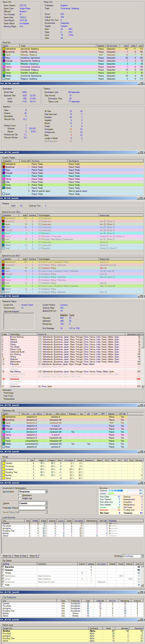
Task: Click donsignia city icon in Morale table
Action: tap(4, 469)
